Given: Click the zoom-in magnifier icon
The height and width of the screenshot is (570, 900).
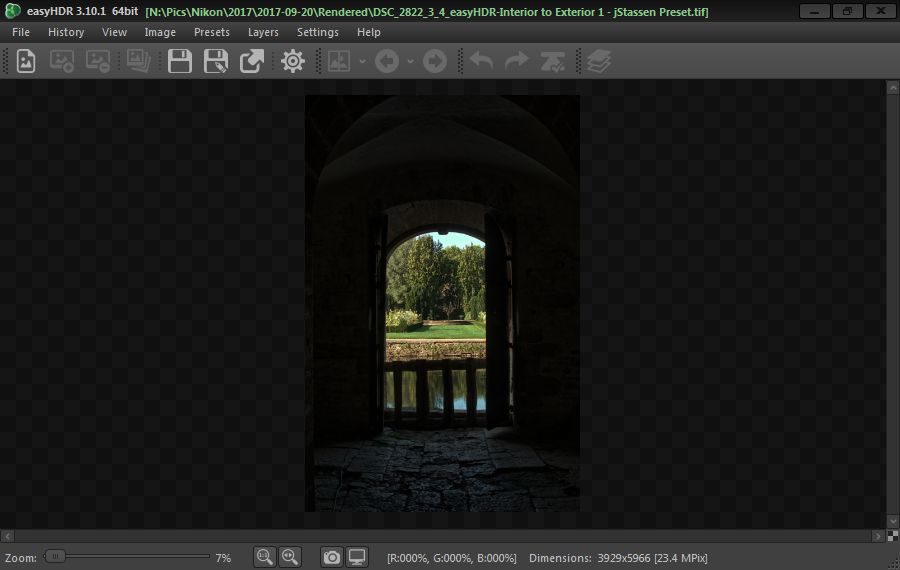Looking at the screenshot, I should pos(290,557).
